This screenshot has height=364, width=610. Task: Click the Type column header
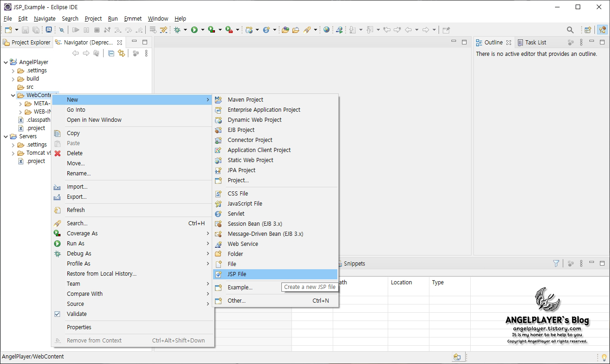tap(450, 283)
